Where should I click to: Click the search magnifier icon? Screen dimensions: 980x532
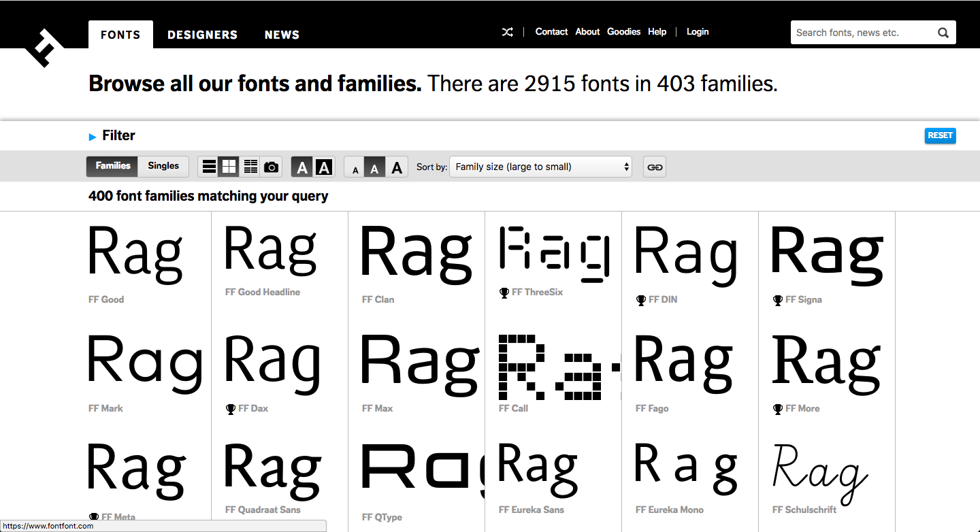(x=943, y=33)
